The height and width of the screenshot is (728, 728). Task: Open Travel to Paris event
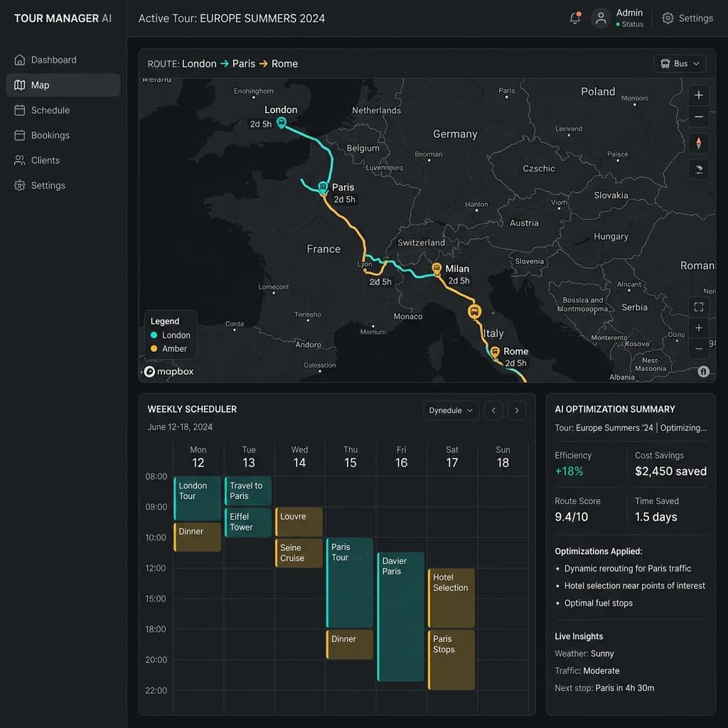point(248,491)
